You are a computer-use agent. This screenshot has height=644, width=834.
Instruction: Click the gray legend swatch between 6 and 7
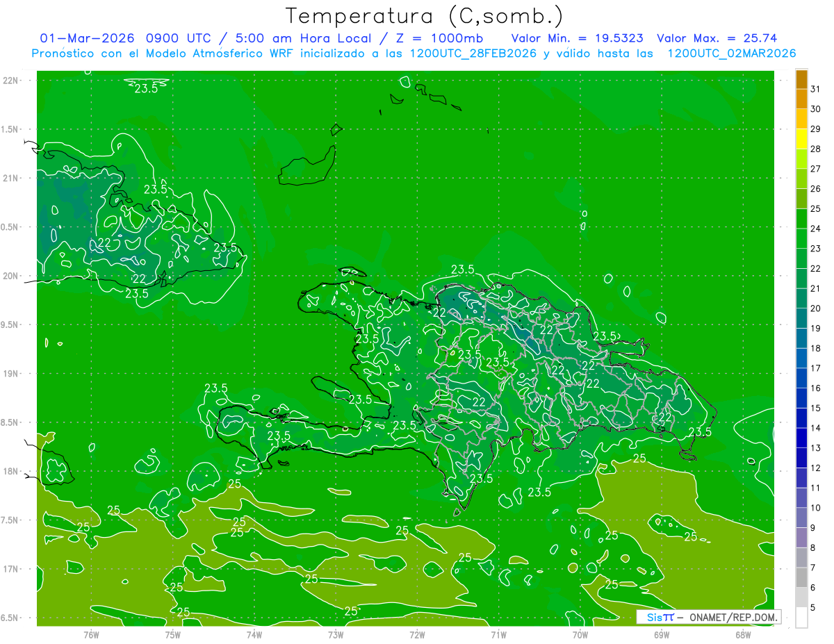tap(801, 578)
